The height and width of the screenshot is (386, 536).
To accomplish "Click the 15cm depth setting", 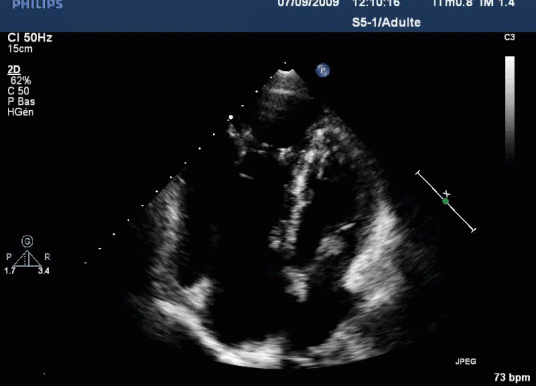I will (x=20, y=49).
